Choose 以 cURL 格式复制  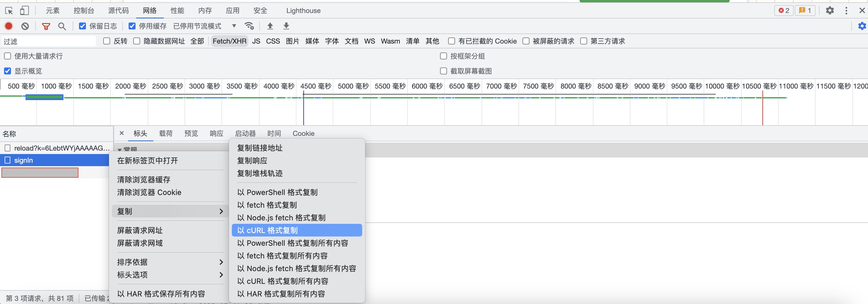point(297,230)
